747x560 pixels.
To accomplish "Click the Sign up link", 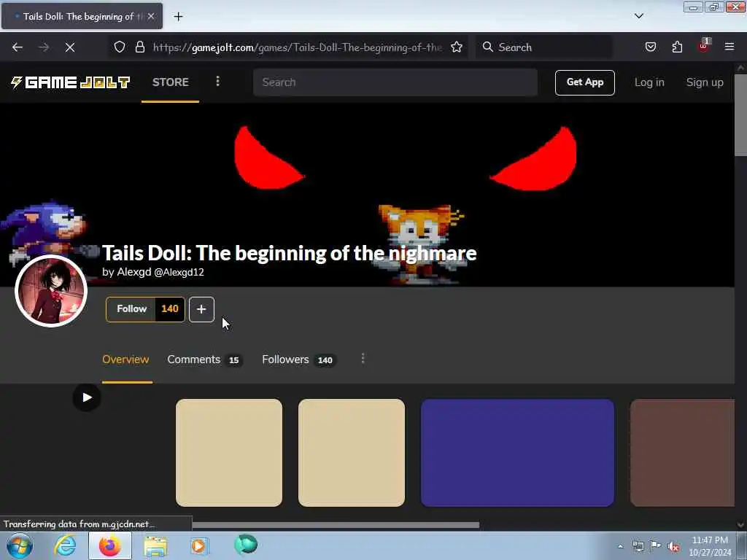I will 704,82.
